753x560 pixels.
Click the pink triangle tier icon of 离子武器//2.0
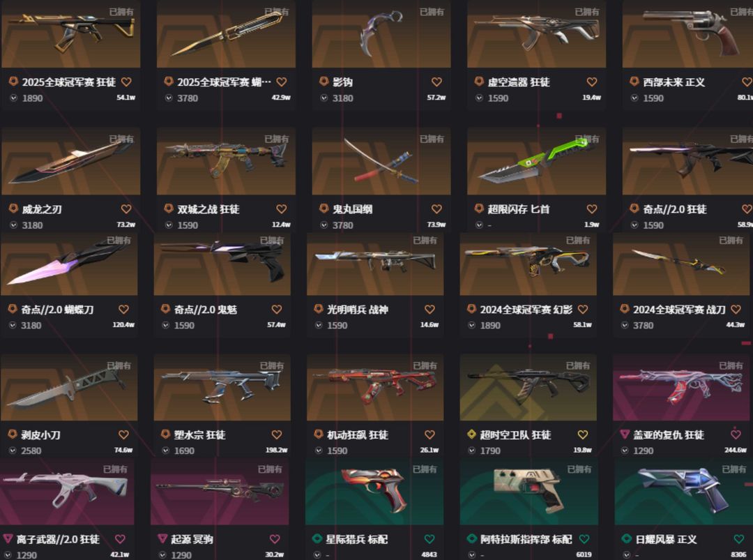click(x=8, y=539)
